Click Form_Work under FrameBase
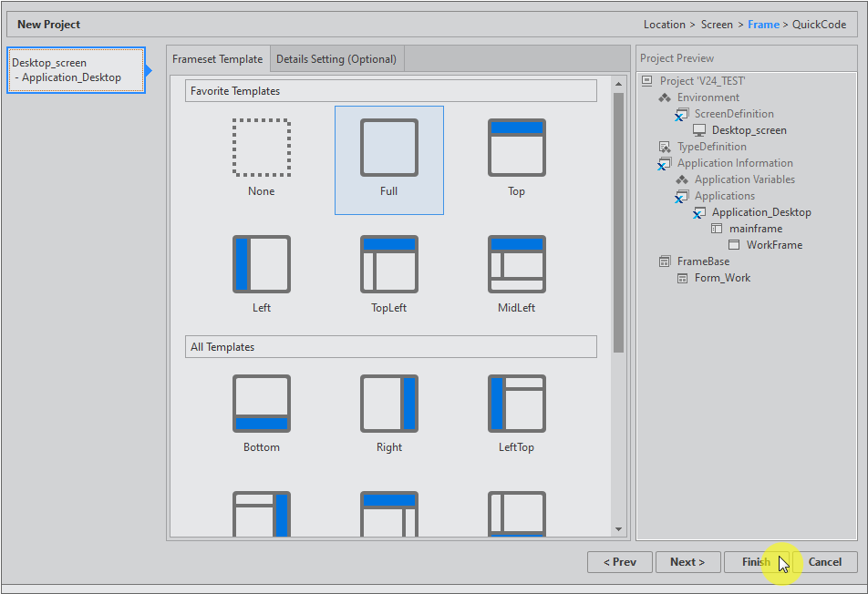 (x=722, y=278)
